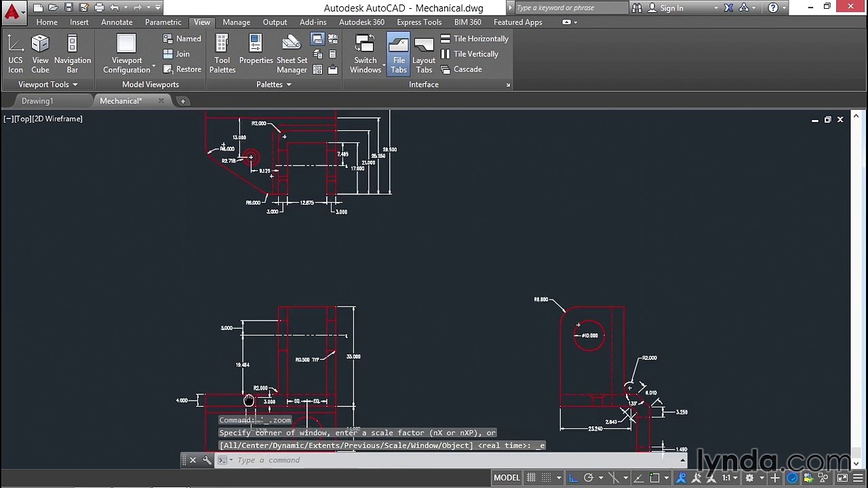Click the Open folder icon in quick access toolbar
The image size is (868, 488).
[54, 7]
